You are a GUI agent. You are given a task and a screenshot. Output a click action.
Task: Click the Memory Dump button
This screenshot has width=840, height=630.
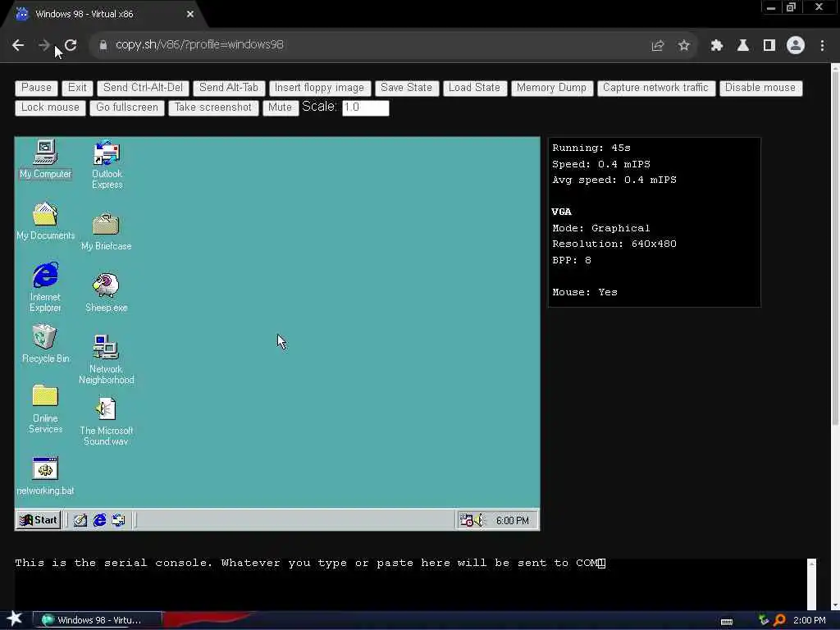552,88
